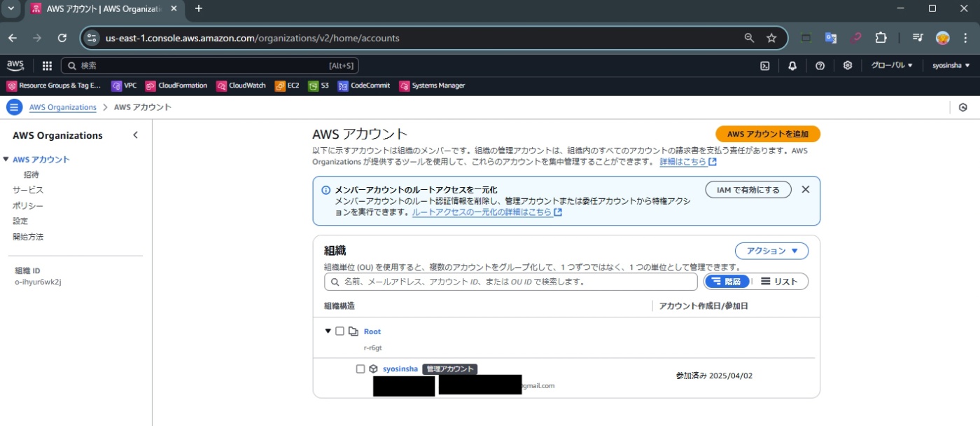Click the 参加済み 2025/04/02 date cell
This screenshot has height=426, width=980.
tap(714, 376)
